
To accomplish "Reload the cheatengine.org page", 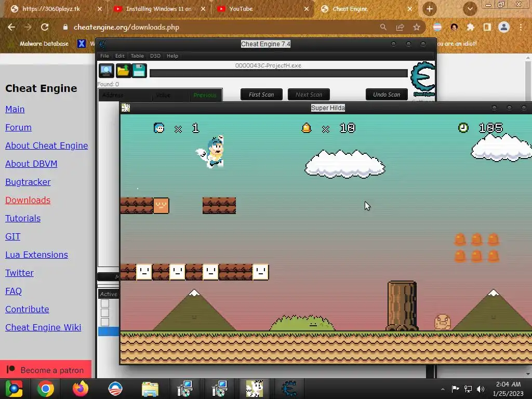I will 45,27.
